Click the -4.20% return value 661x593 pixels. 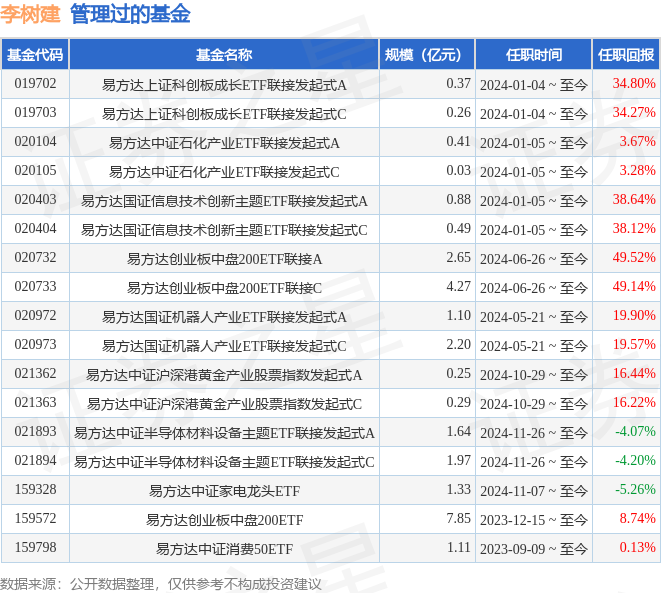635,461
